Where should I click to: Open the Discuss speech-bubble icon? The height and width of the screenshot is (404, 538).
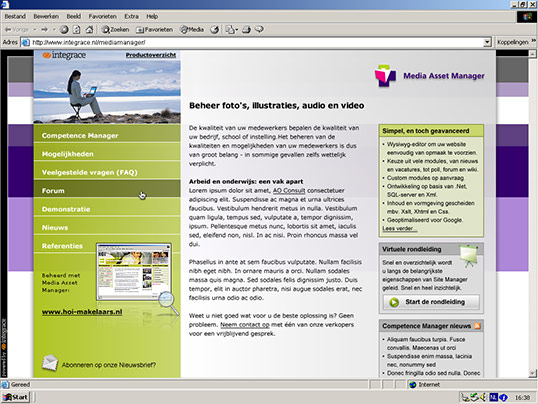click(x=259, y=29)
